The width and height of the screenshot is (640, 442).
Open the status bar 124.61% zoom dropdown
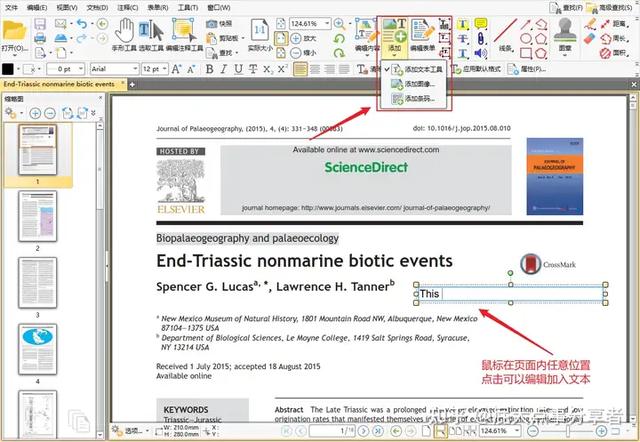click(x=517, y=431)
